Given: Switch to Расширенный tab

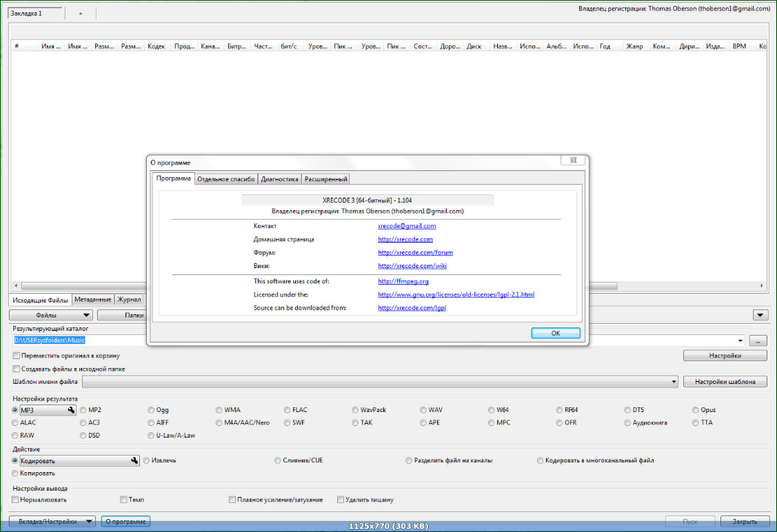Looking at the screenshot, I should (326, 179).
